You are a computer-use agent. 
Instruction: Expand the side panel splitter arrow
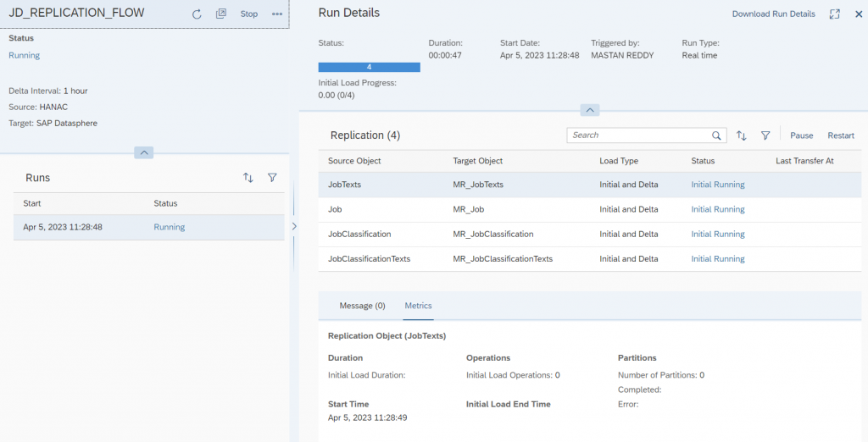[294, 226]
